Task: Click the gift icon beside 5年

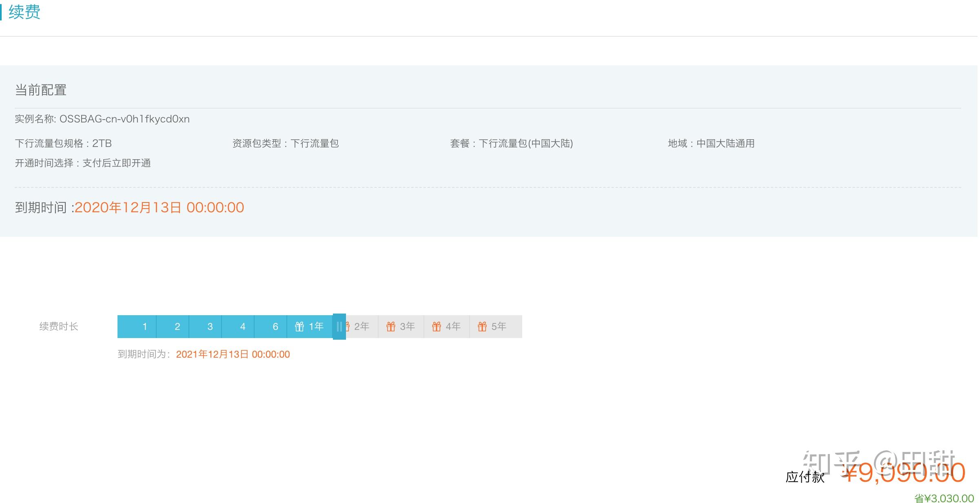Action: (482, 327)
